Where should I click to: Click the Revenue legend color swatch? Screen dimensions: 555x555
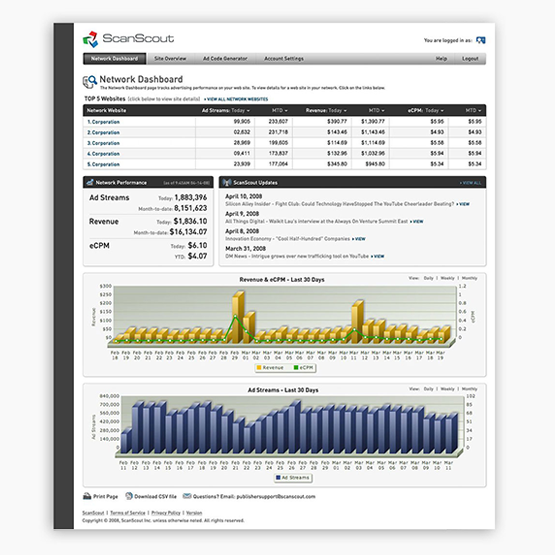[259, 368]
